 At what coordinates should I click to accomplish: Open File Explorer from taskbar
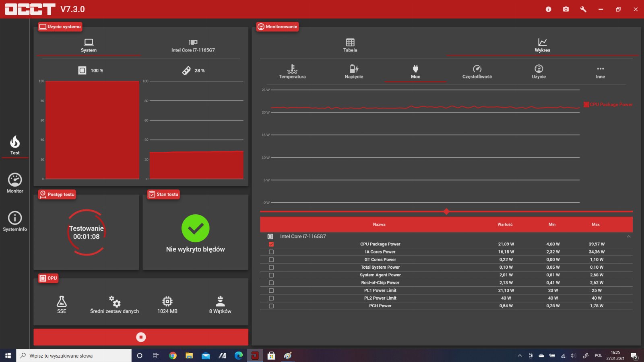[x=189, y=356]
